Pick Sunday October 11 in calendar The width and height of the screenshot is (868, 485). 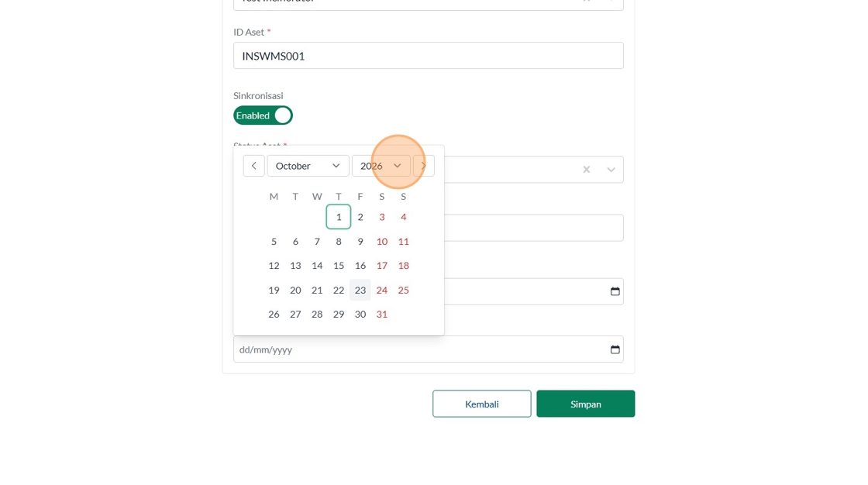coord(404,241)
